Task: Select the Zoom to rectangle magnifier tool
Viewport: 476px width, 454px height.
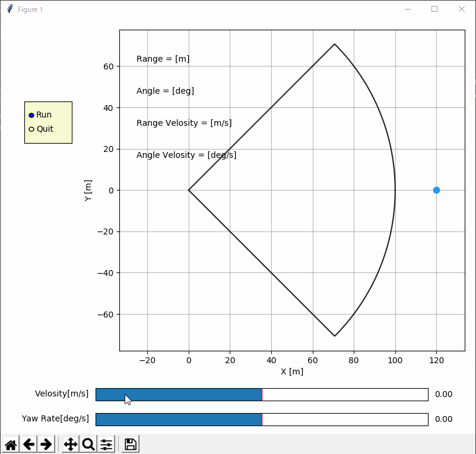Action: 88,445
